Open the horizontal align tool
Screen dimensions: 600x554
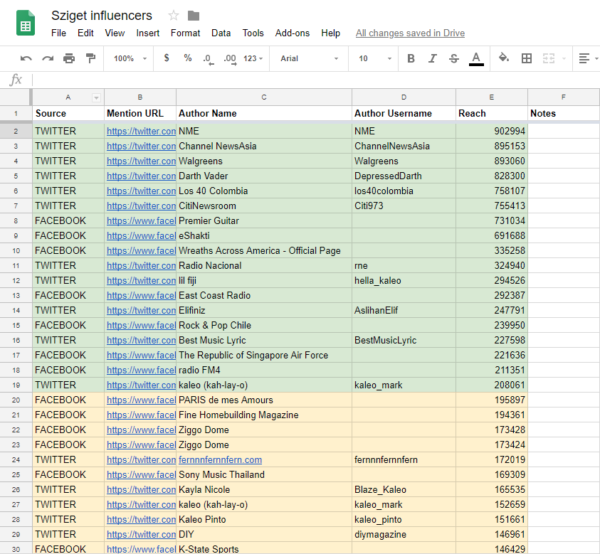(x=584, y=59)
